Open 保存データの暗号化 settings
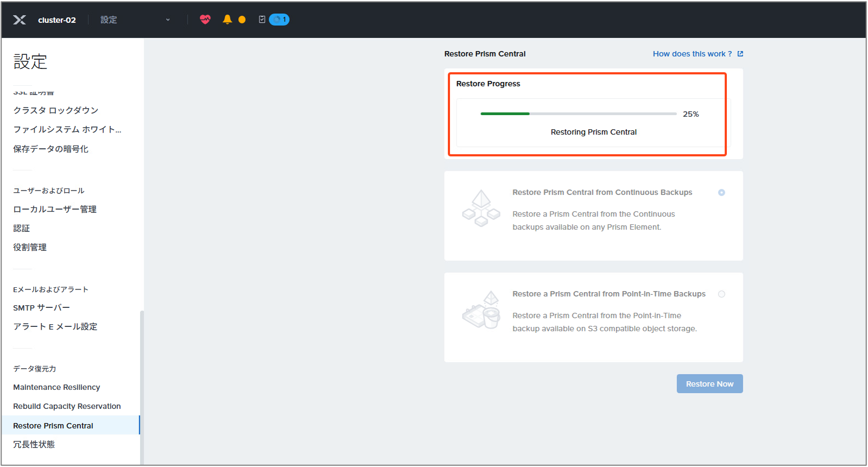The width and height of the screenshot is (868, 467). coord(51,149)
